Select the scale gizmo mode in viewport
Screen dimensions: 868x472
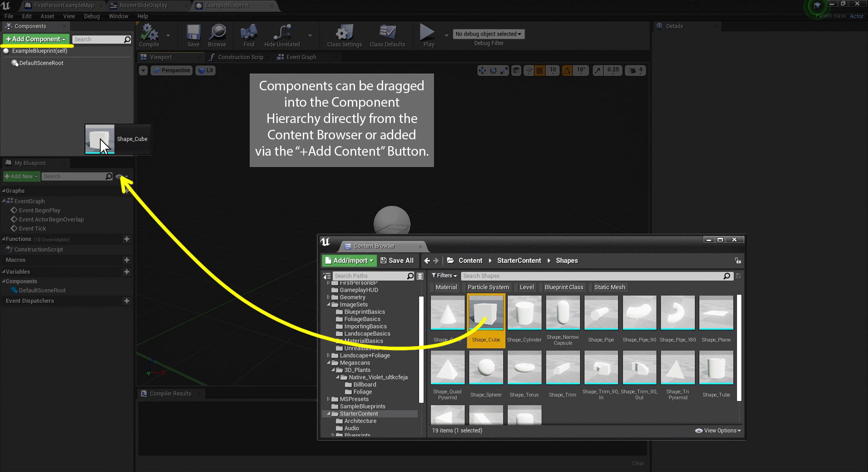[504, 70]
